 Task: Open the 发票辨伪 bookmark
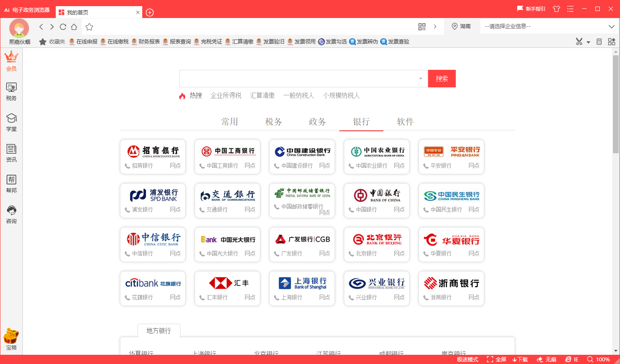coord(364,42)
